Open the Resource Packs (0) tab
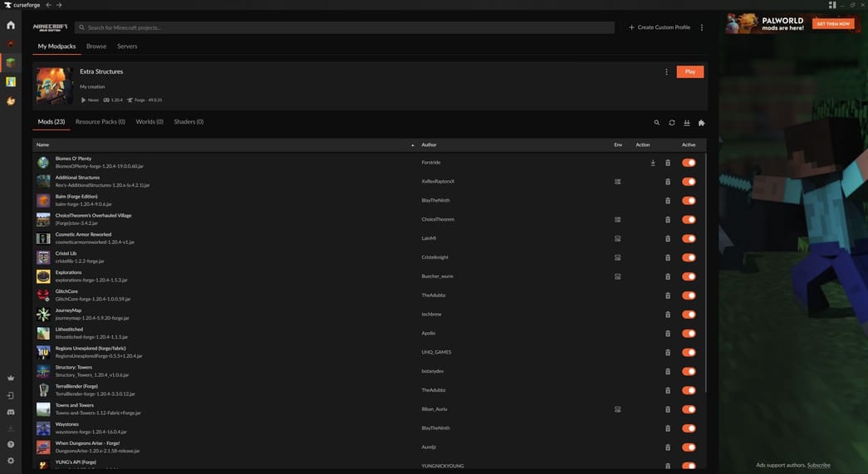Screen dimensions: 868x474 point(100,122)
